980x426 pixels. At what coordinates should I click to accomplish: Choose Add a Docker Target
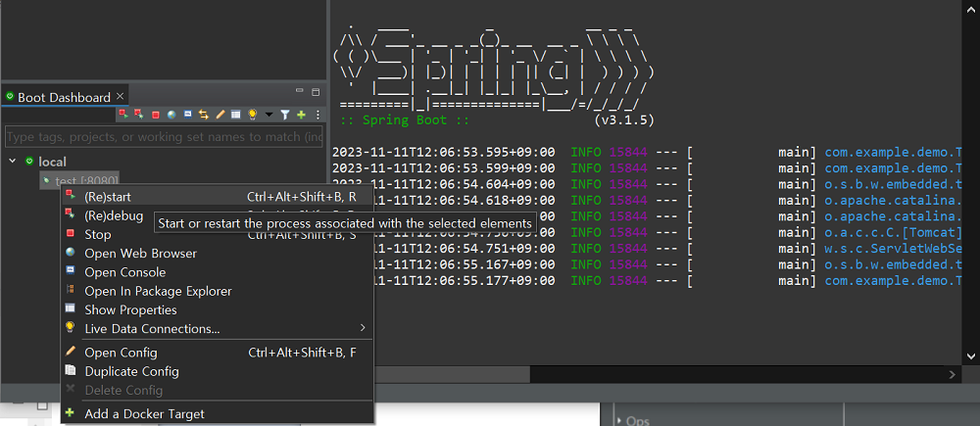tap(144, 413)
